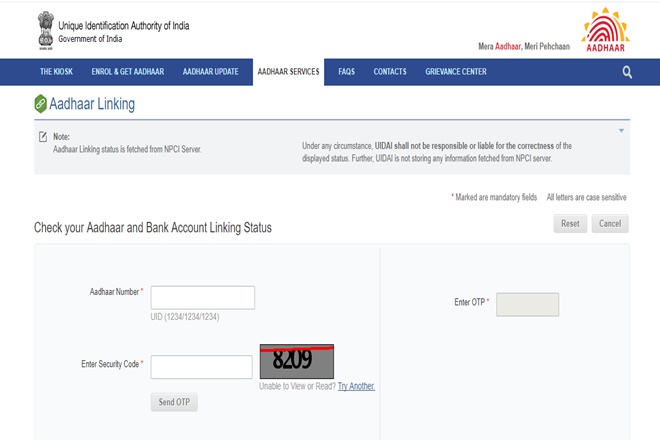Select the Aadhaar Services tab
660x440 pixels.
pos(288,72)
